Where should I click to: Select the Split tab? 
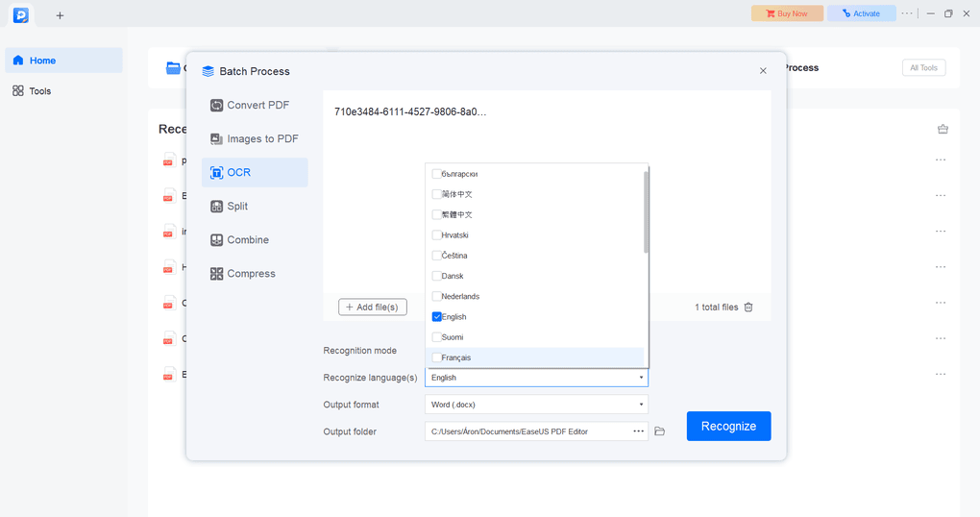(255, 207)
